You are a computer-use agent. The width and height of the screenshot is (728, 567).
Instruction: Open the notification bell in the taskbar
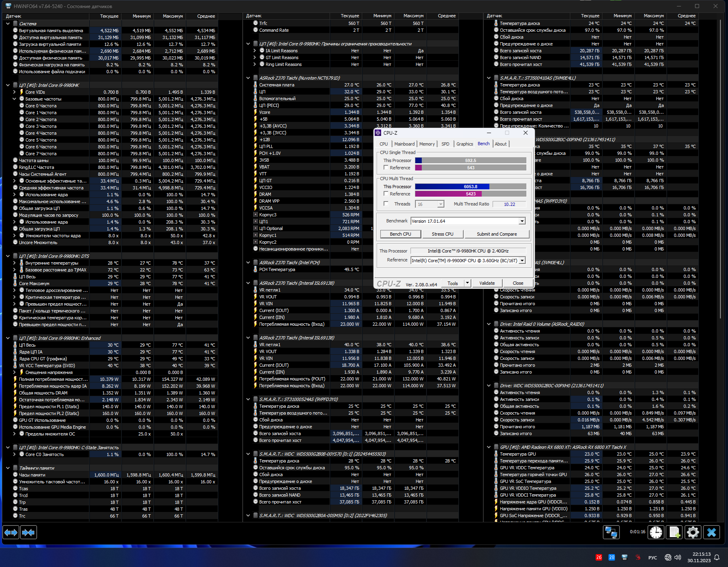pyautogui.click(x=717, y=557)
